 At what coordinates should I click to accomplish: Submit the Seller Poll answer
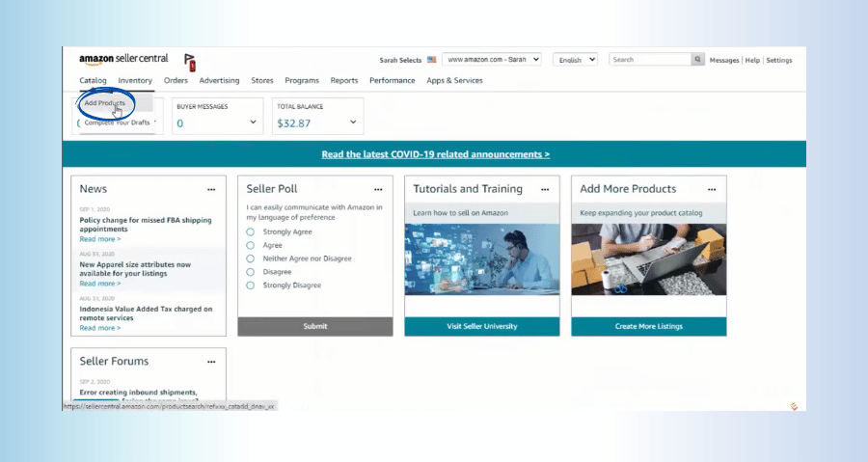[x=315, y=326]
